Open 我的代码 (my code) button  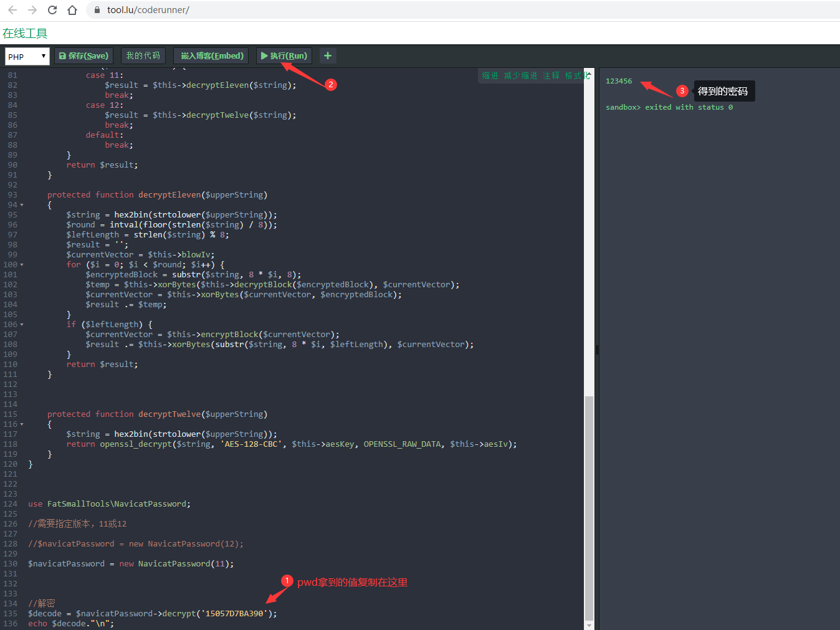point(143,55)
